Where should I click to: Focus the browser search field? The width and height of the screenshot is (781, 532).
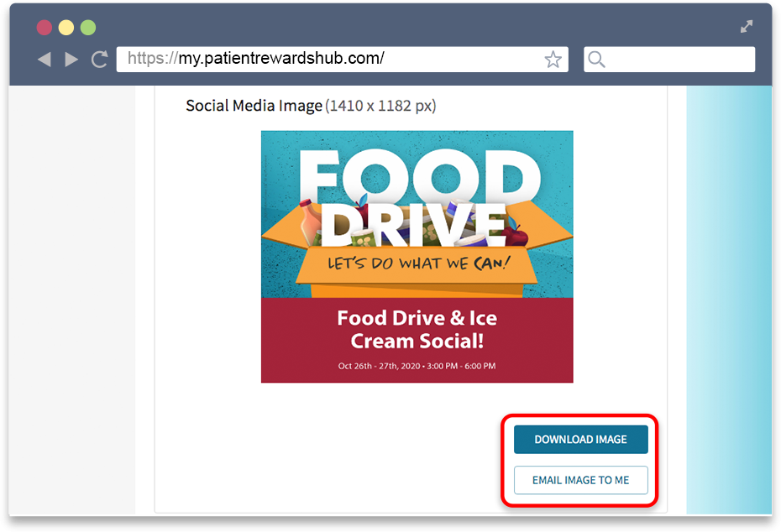click(669, 60)
